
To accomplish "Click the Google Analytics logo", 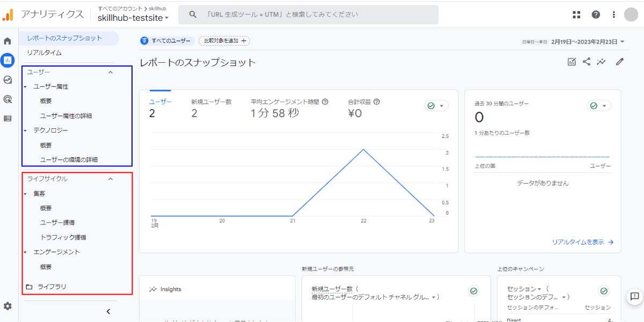I will tap(8, 14).
